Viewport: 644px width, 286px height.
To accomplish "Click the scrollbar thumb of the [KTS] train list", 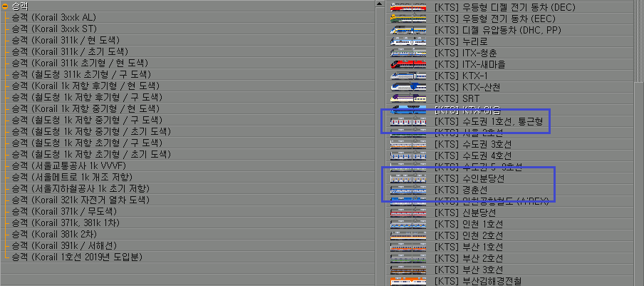I will click(639, 42).
